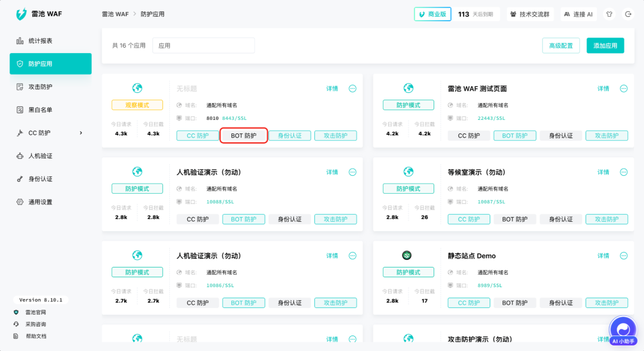Click 防护模式 badge on 等候室演示 card
Screen dimensions: 644x351
click(x=408, y=188)
